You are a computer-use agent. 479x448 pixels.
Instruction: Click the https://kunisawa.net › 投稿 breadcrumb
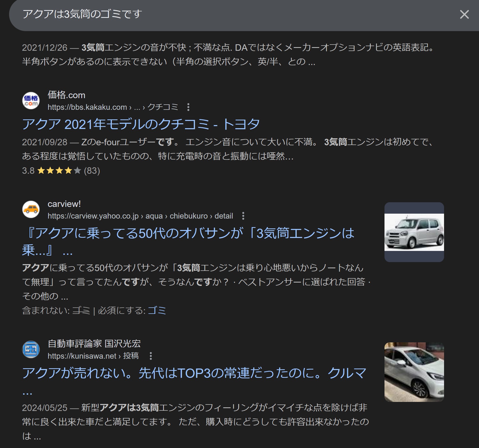(93, 356)
